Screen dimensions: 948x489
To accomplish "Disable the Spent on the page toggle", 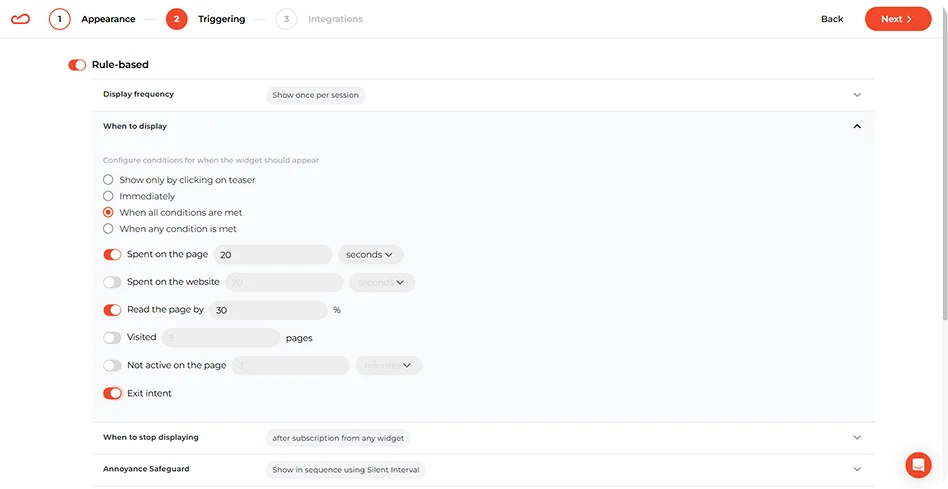I will (x=112, y=255).
